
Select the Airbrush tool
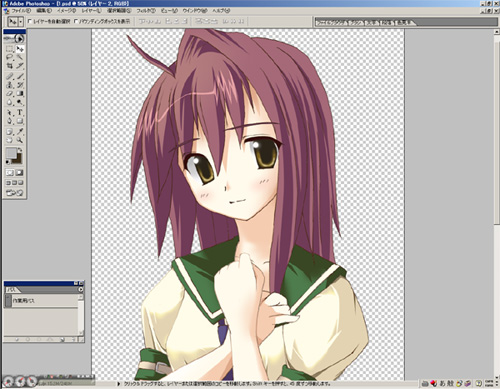(x=10, y=77)
